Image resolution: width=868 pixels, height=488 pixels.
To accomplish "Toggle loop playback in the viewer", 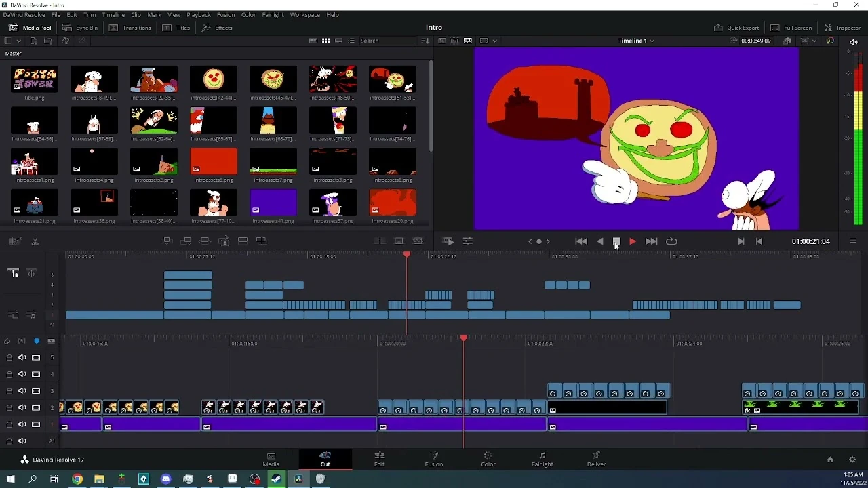I will [x=671, y=241].
